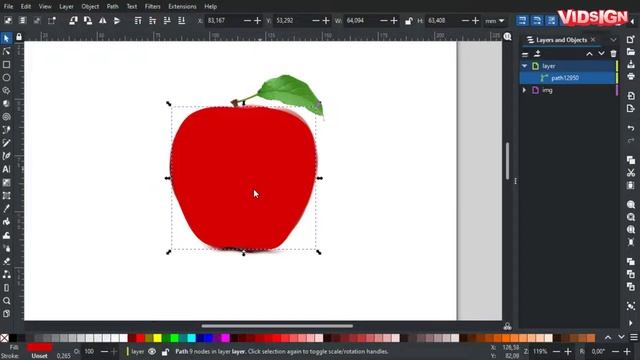Toggle third blue transform-affect button
The width and height of the screenshot is (640, 360).
tap(551, 20)
